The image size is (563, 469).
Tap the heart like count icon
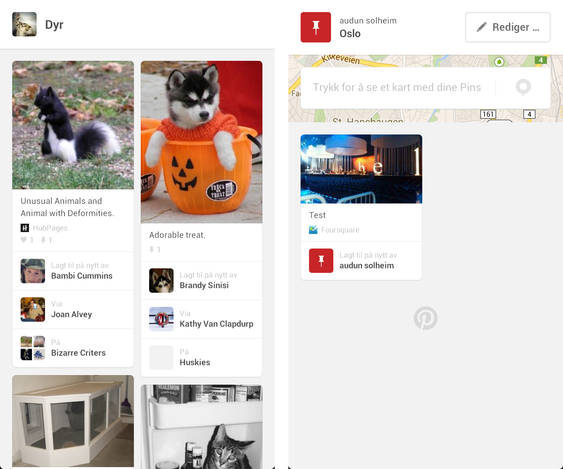point(24,240)
